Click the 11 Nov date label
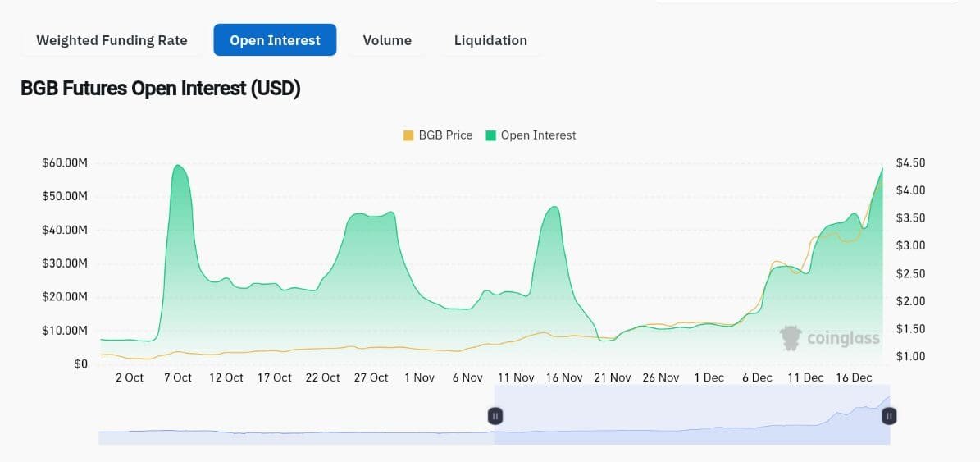The height and width of the screenshot is (462, 980). coord(516,377)
